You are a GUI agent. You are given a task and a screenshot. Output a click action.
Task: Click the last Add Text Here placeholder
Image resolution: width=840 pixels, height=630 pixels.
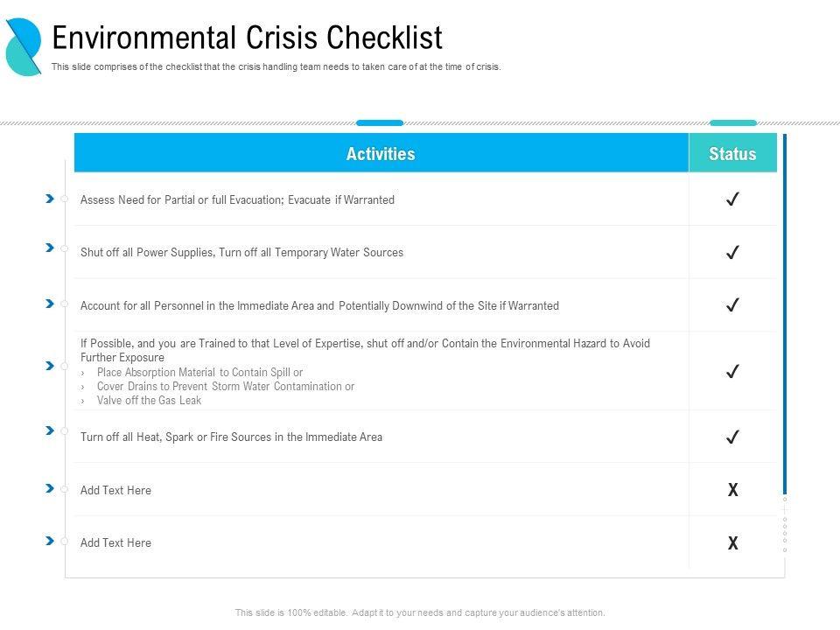115,542
